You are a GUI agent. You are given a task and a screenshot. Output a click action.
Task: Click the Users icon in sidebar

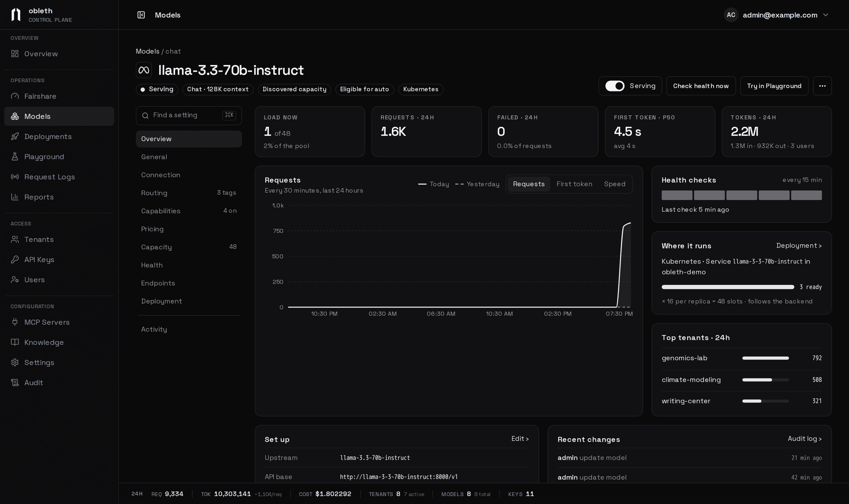[x=15, y=280]
